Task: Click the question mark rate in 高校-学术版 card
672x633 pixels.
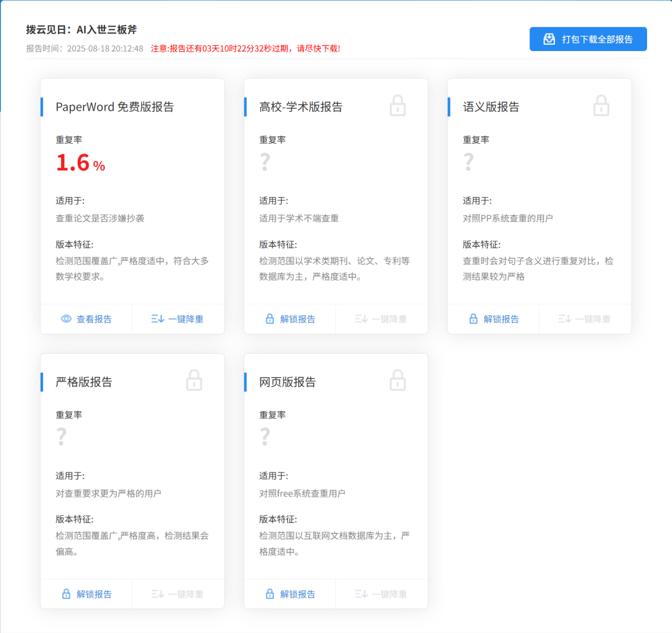Action: [x=265, y=162]
